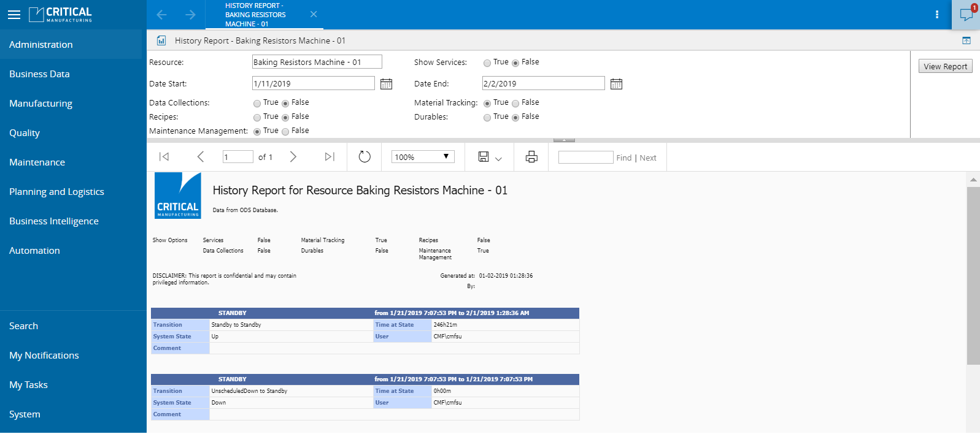The width and height of the screenshot is (980, 434).
Task: Set Data Collections to True
Action: tap(257, 104)
